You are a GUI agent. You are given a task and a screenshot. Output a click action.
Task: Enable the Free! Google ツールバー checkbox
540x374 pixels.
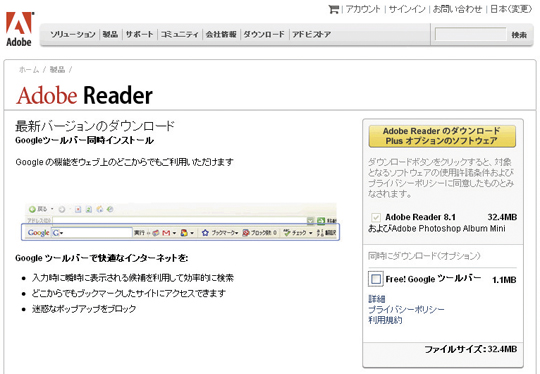pyautogui.click(x=376, y=279)
